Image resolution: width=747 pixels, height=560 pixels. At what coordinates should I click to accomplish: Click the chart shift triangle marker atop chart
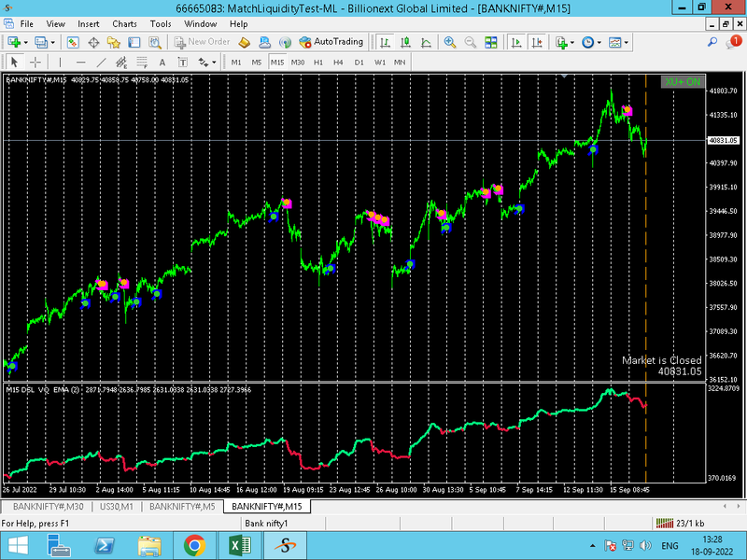pyautogui.click(x=564, y=77)
